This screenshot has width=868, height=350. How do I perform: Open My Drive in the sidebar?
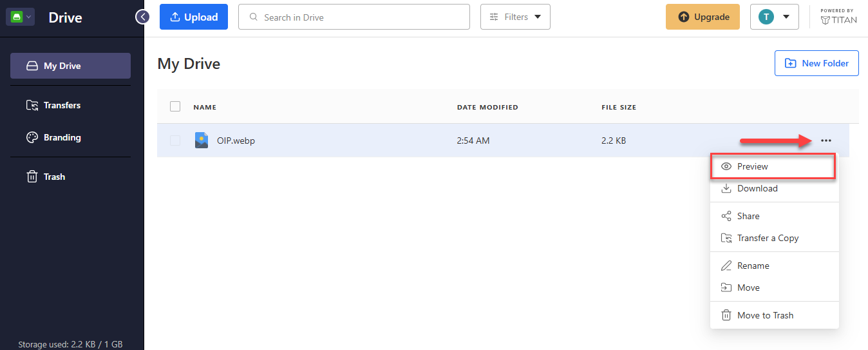pos(70,66)
